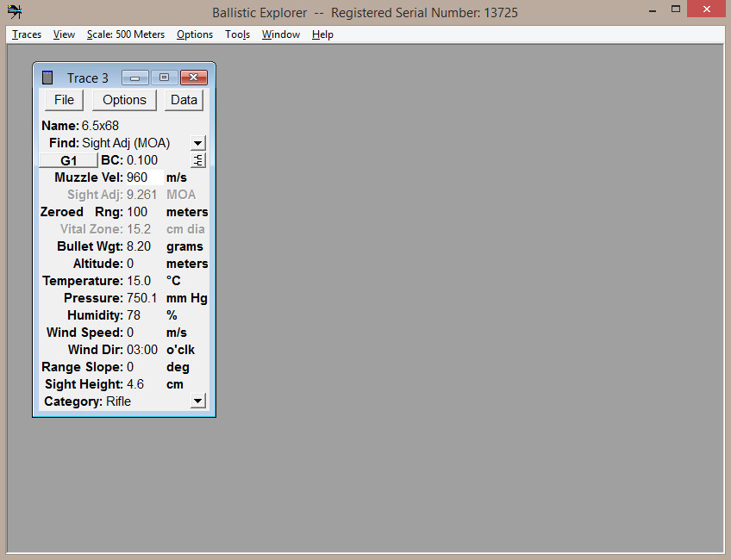The width and height of the screenshot is (731, 560).
Task: Open the Tools menu
Action: (237, 34)
